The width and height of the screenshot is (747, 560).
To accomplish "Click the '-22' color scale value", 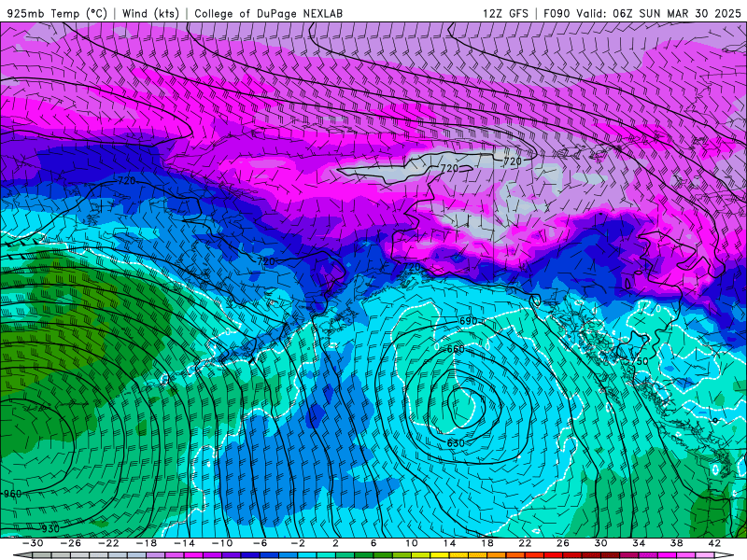I will [x=108, y=543].
